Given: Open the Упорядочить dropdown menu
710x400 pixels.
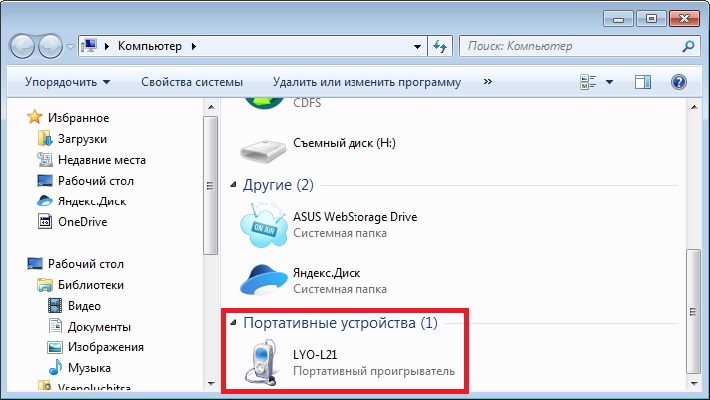Looking at the screenshot, I should pyautogui.click(x=68, y=82).
